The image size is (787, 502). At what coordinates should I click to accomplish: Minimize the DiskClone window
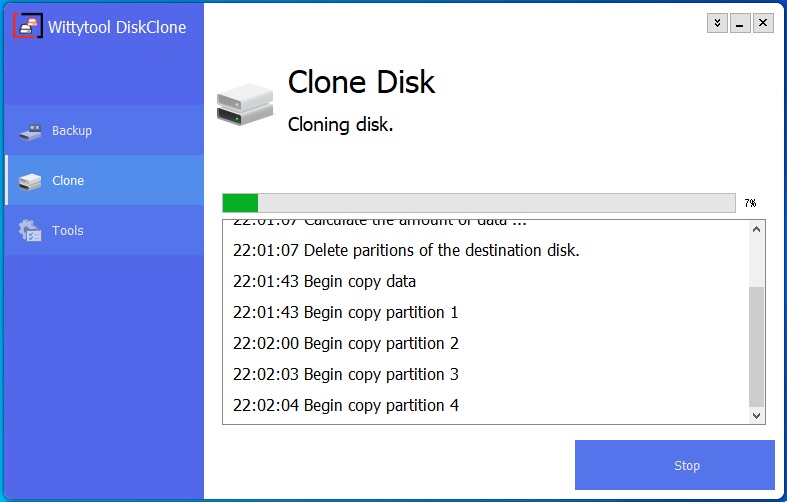coord(740,23)
